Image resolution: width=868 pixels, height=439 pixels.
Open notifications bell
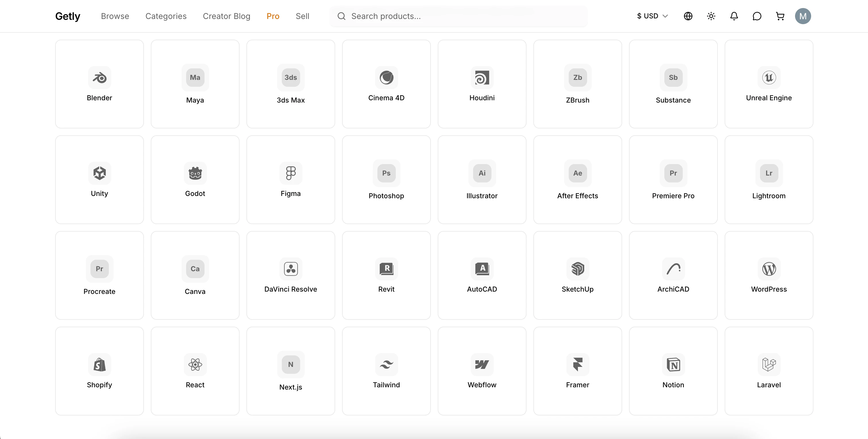pos(734,16)
